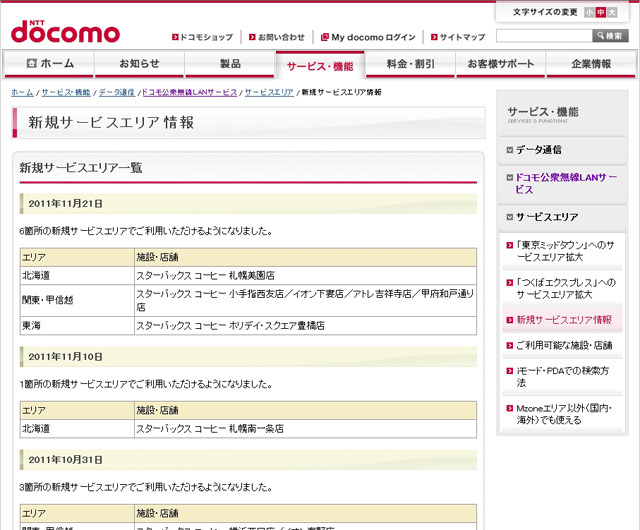Click the arrow icon beside お問い合わせ
The width and height of the screenshot is (640, 530).
pos(253,37)
